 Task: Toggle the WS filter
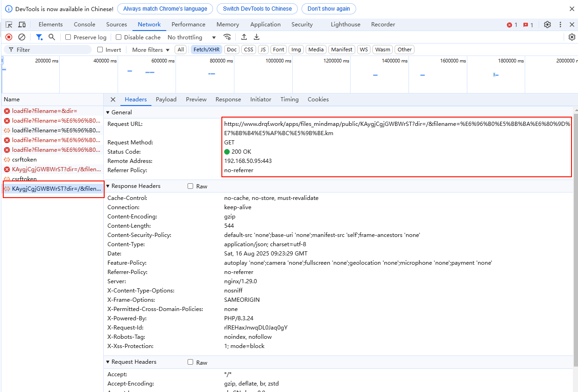tap(364, 50)
